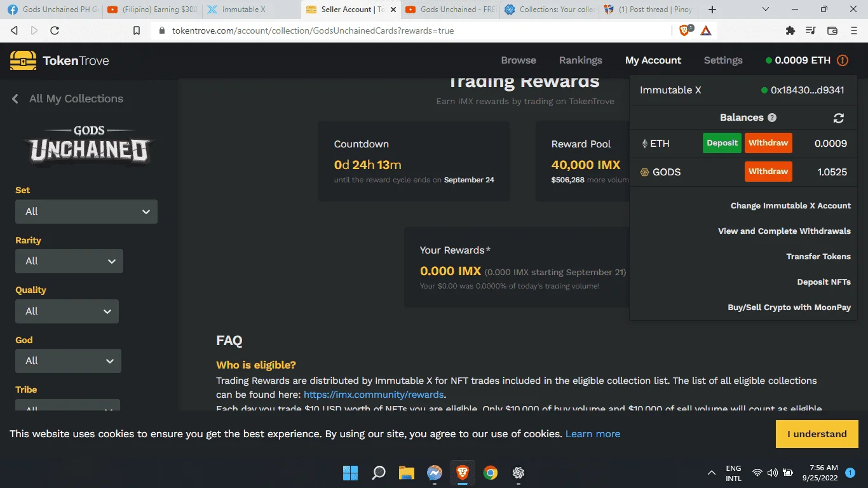Open File Explorer from the taskbar
The width and height of the screenshot is (868, 488).
pos(407,473)
